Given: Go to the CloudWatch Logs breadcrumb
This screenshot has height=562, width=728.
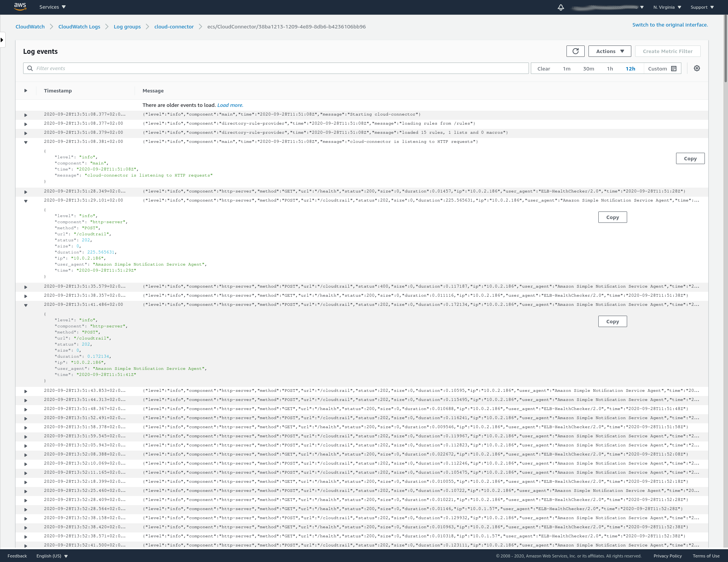Looking at the screenshot, I should point(79,27).
